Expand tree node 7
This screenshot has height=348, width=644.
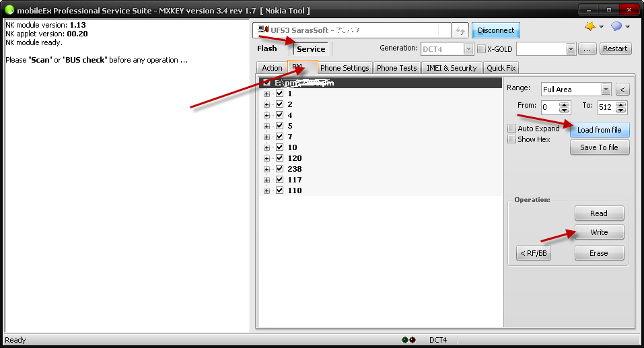click(x=267, y=137)
